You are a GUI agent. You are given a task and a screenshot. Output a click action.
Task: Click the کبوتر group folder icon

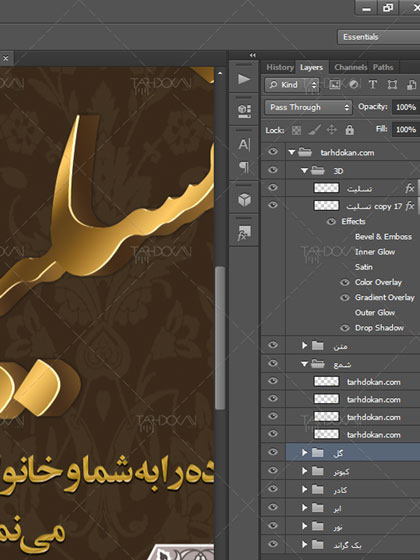click(x=318, y=471)
